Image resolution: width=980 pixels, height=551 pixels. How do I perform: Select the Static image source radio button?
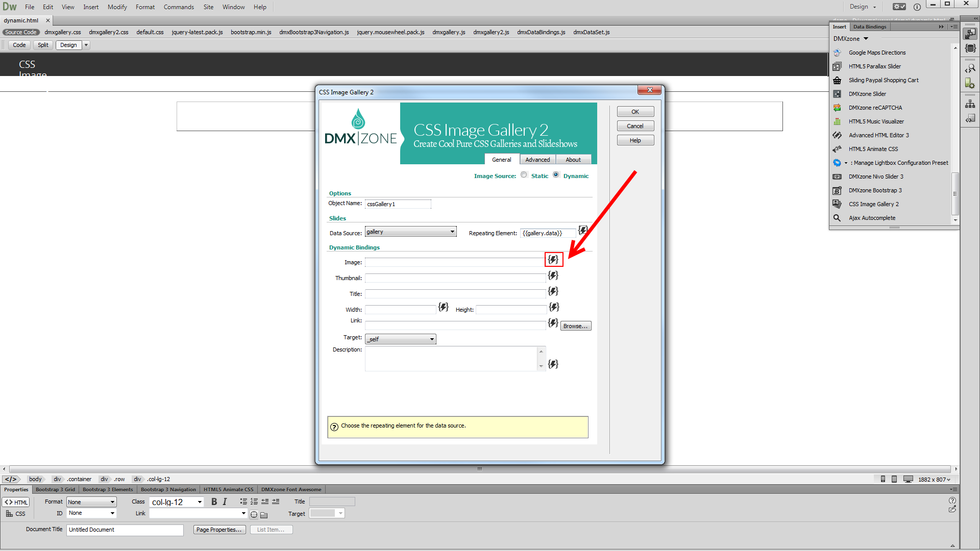[x=524, y=175]
